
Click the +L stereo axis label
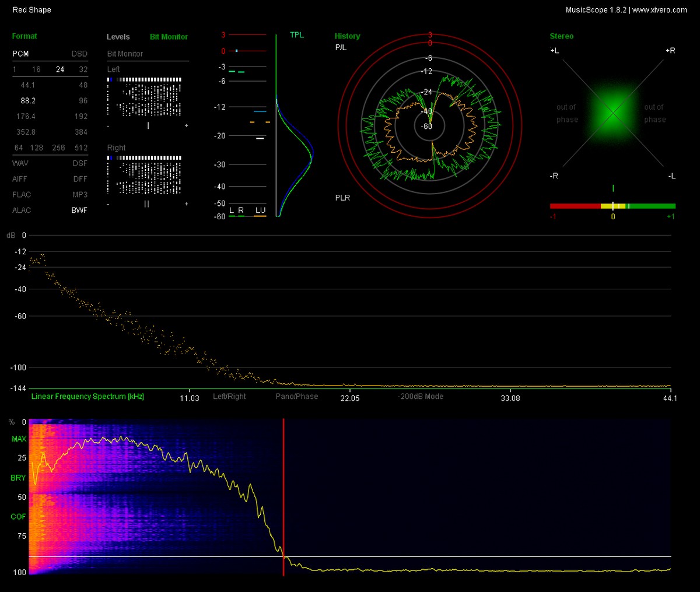554,51
